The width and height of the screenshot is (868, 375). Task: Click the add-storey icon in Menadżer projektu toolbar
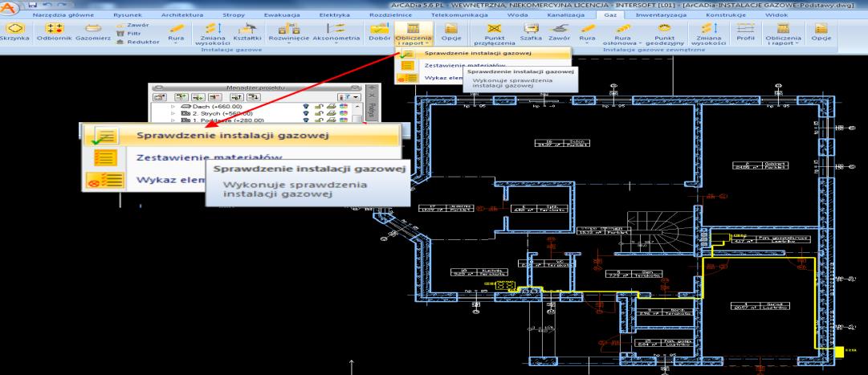181,97
